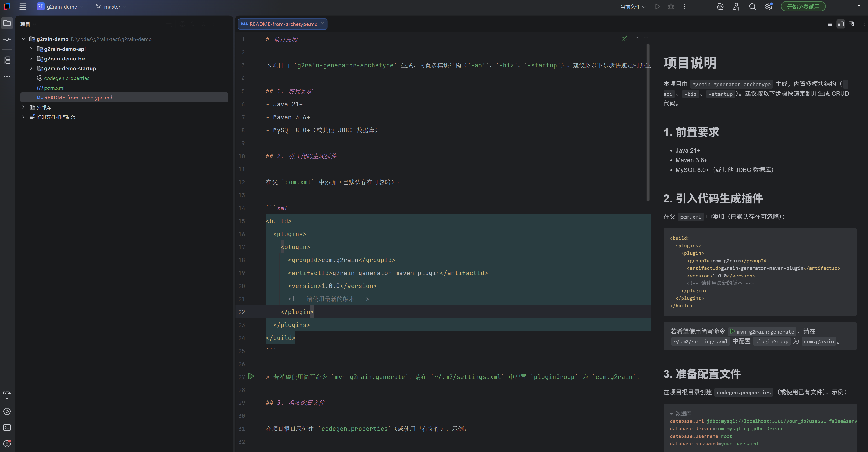
Task: Click the run gutter icon on line 27
Action: point(251,376)
